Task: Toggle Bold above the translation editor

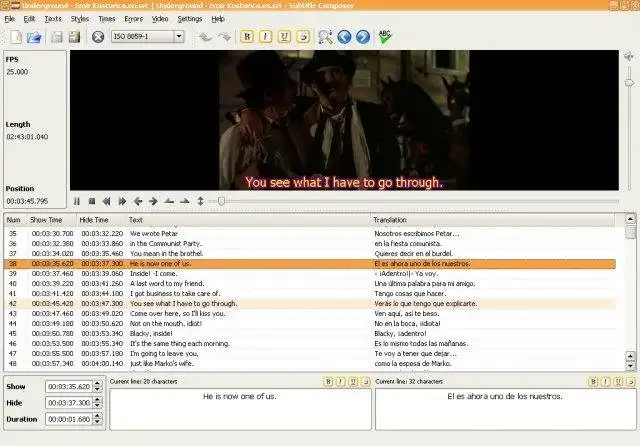Action: 593,382
